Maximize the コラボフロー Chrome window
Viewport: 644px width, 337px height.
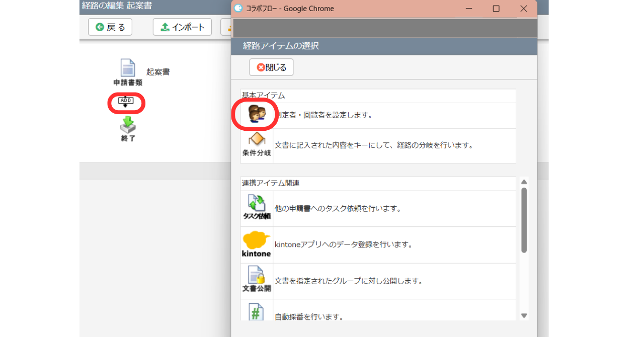(x=496, y=9)
